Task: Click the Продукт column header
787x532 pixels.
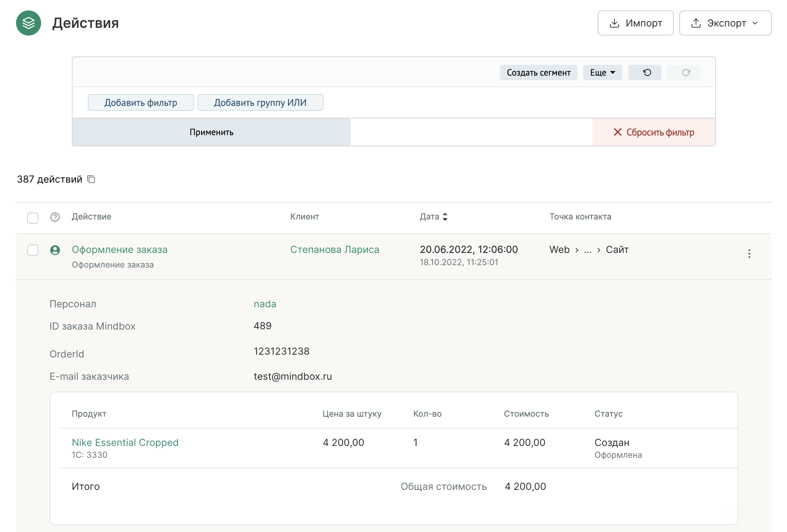Action: 89,414
